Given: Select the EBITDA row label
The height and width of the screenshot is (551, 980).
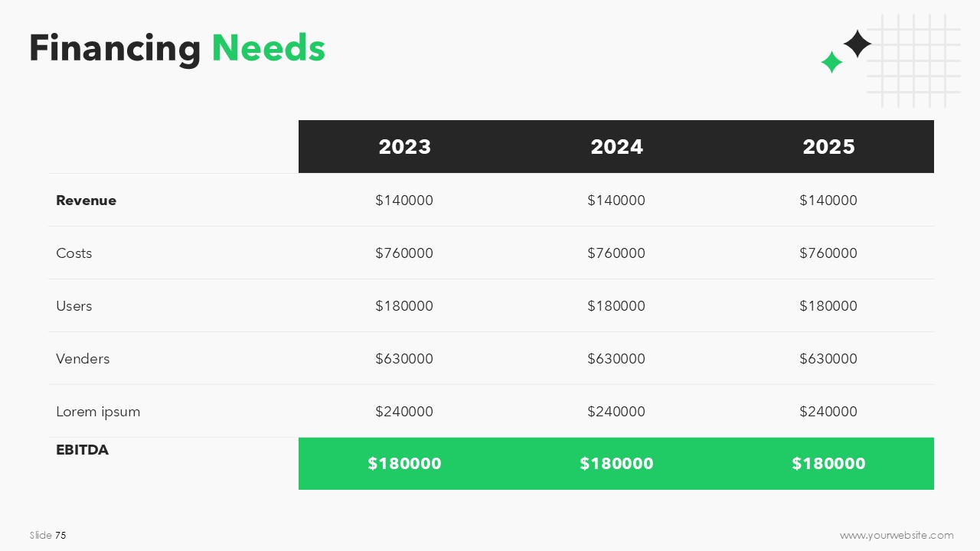Looking at the screenshot, I should click(82, 450).
